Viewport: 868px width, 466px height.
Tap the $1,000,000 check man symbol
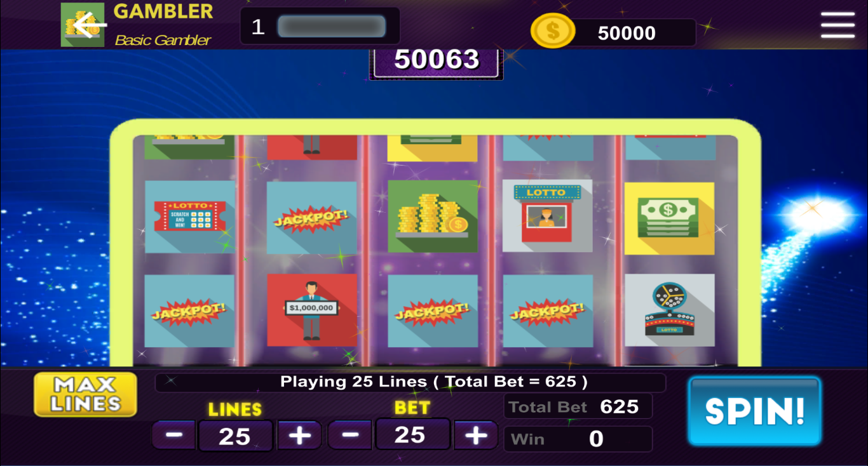(311, 310)
